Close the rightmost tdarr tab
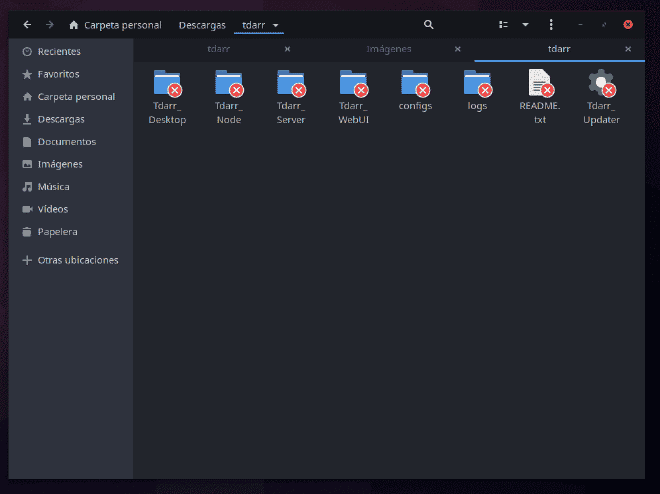Viewport: 660px width, 494px height. pos(628,49)
